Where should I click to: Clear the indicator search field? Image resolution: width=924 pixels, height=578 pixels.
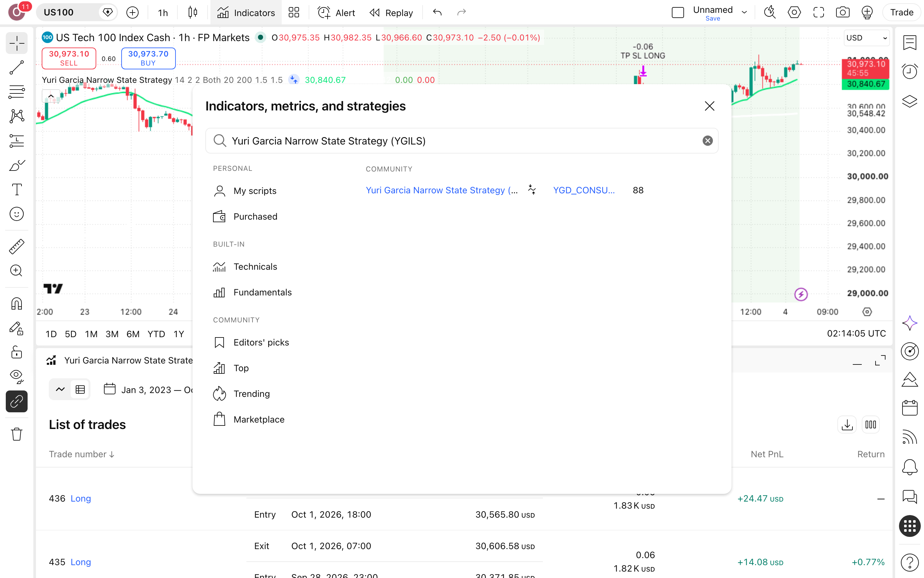(x=707, y=141)
